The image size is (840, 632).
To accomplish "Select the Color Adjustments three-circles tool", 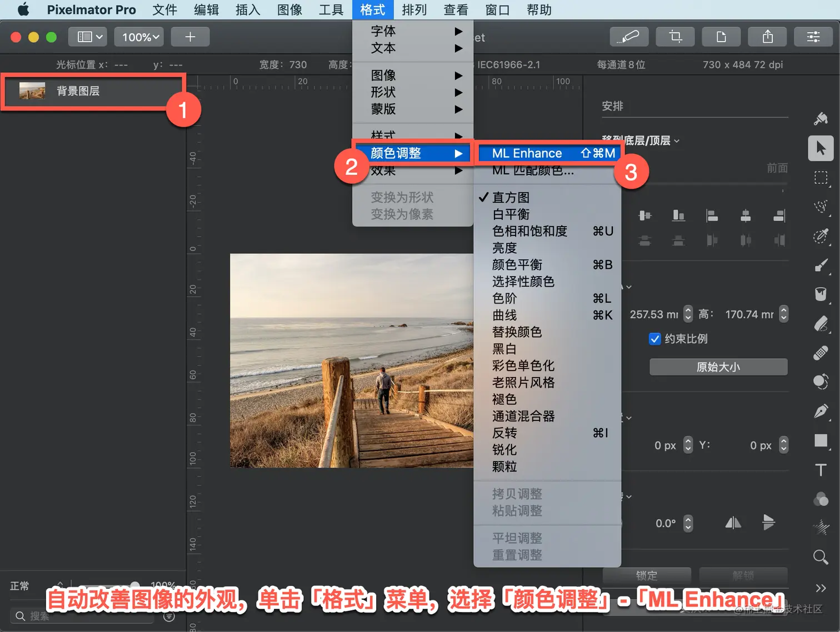I will (821, 499).
